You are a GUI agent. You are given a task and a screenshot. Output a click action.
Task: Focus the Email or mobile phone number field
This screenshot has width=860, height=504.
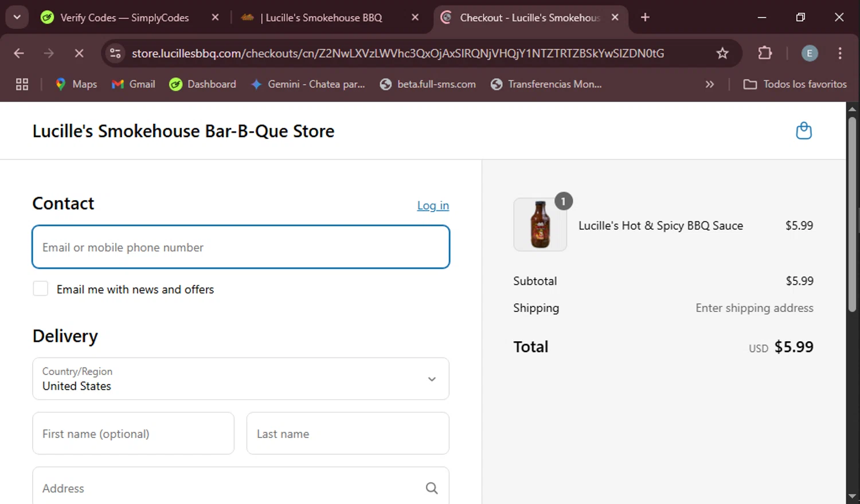(241, 247)
